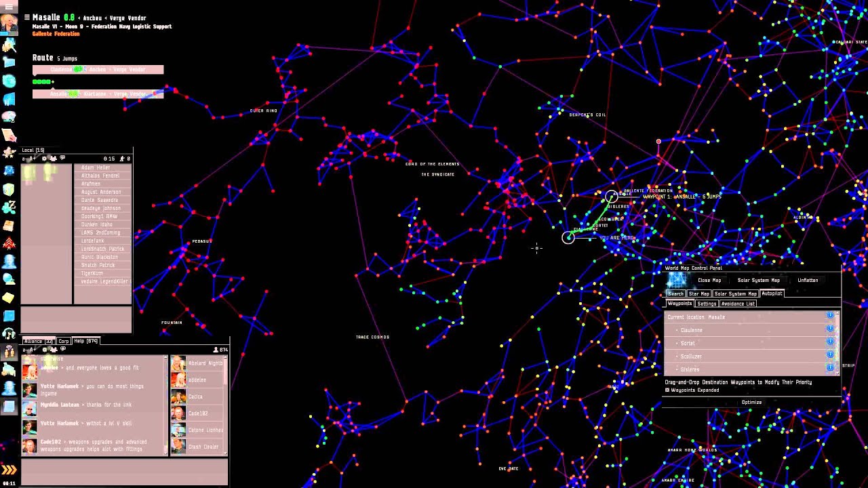Show info for the Sortet waypoint
The height and width of the screenshot is (488, 868).
(x=830, y=342)
